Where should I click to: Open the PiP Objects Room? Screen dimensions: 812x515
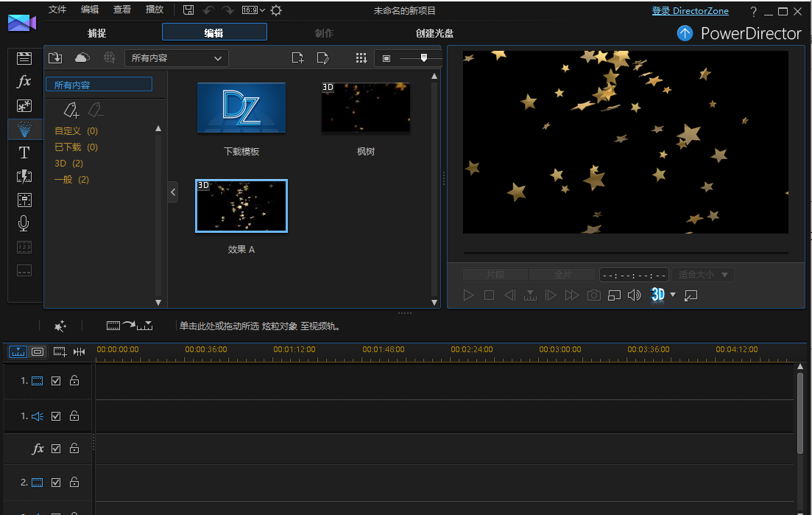pos(24,105)
